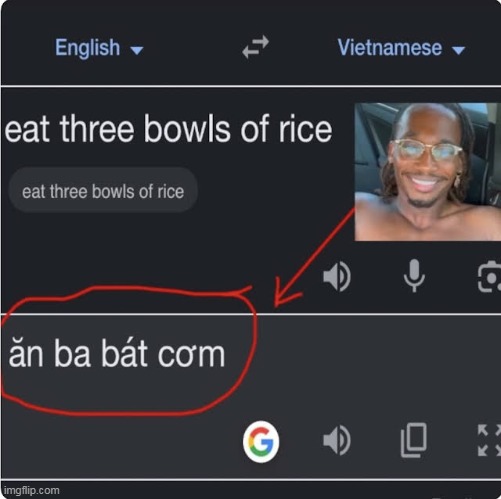This screenshot has width=501, height=499.
Task: Click the arrow beside Vietnamese
Action: click(x=459, y=50)
